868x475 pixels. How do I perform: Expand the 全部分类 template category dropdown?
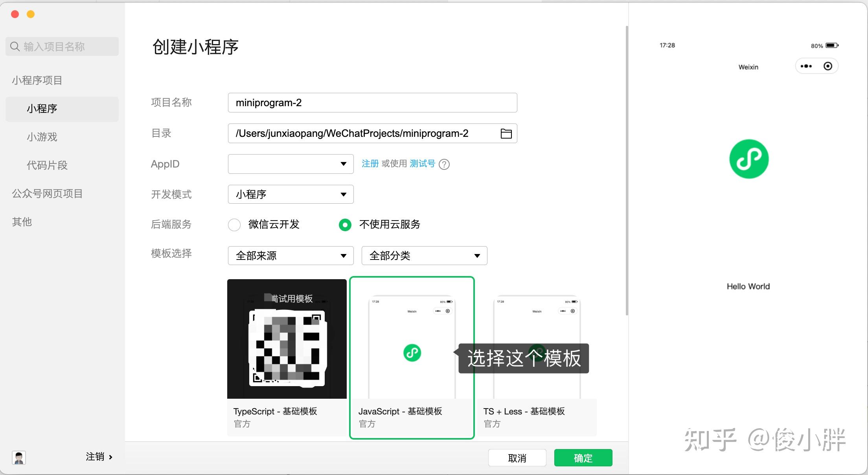pyautogui.click(x=425, y=256)
